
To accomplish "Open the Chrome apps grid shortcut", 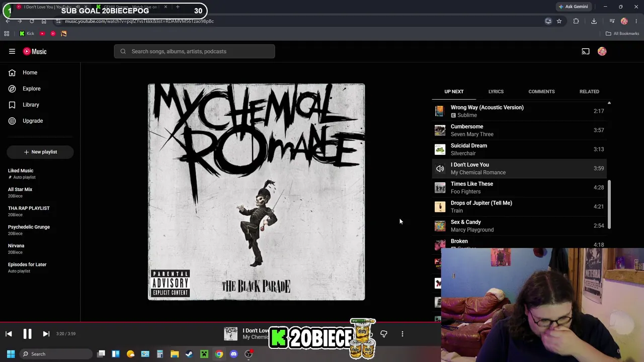I will tap(7, 34).
